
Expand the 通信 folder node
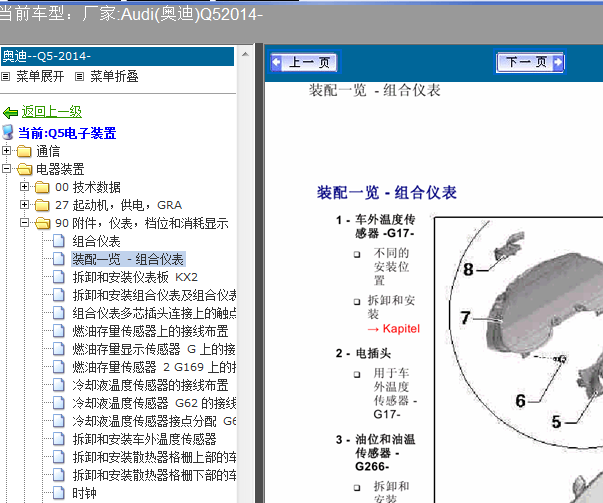point(6,150)
